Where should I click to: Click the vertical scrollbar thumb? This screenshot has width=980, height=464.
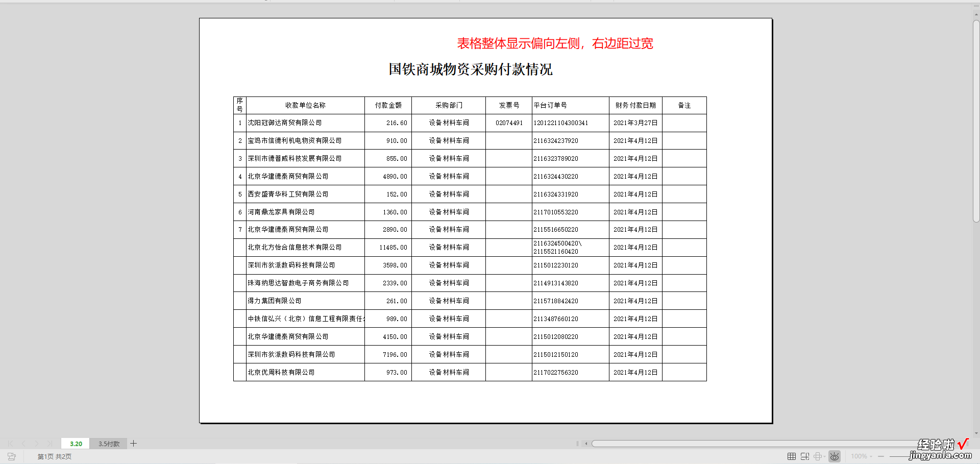(x=976, y=121)
